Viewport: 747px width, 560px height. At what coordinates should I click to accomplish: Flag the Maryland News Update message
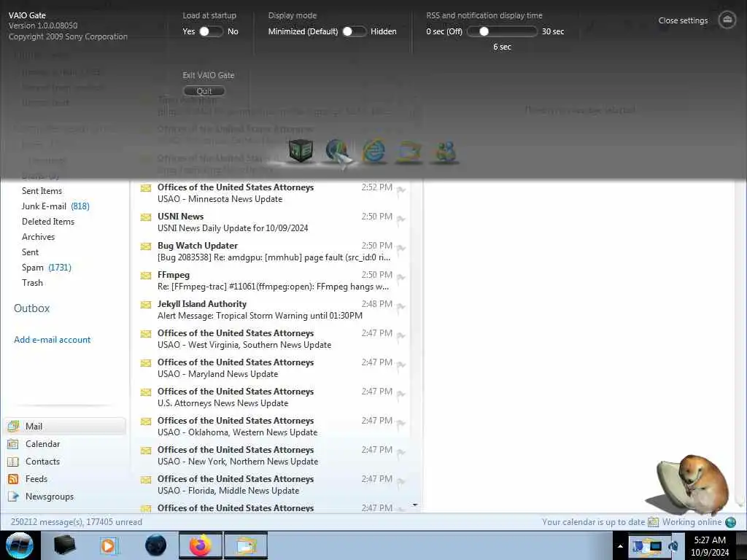point(401,365)
